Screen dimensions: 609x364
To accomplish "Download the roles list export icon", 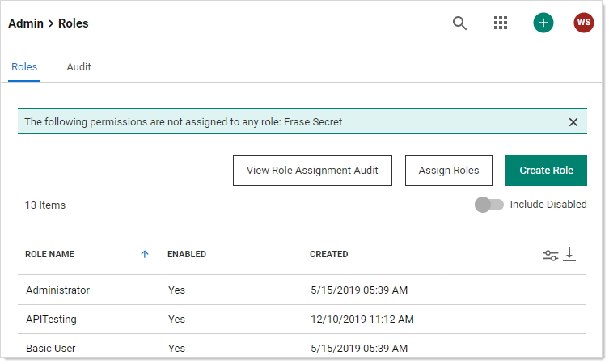I will [569, 254].
